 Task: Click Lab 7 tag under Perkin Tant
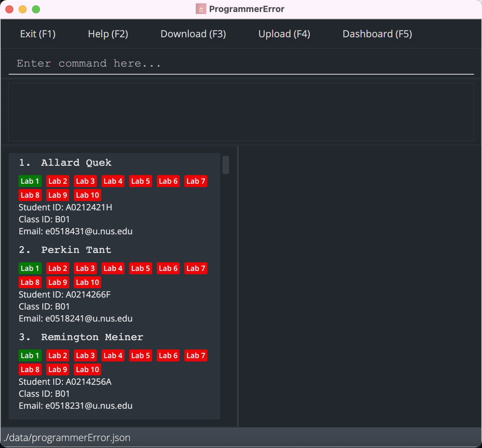(196, 268)
